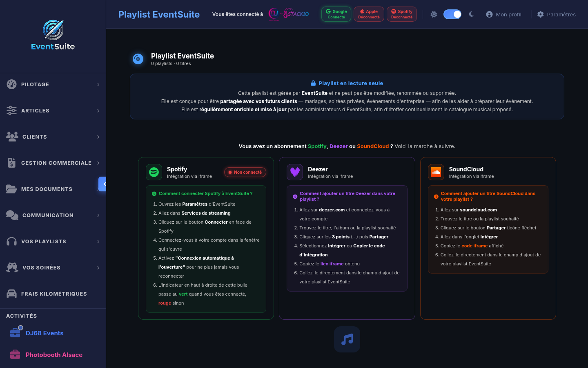This screenshot has width=588, height=368.
Task: Click the Communication sidebar icon
Action: pyautogui.click(x=11, y=215)
